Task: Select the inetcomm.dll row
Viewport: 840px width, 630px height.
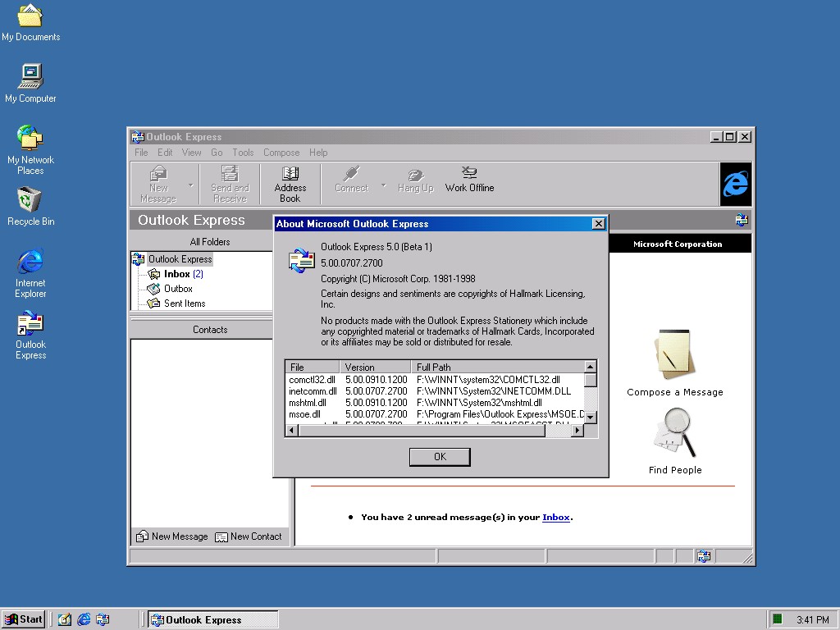Action: click(435, 391)
